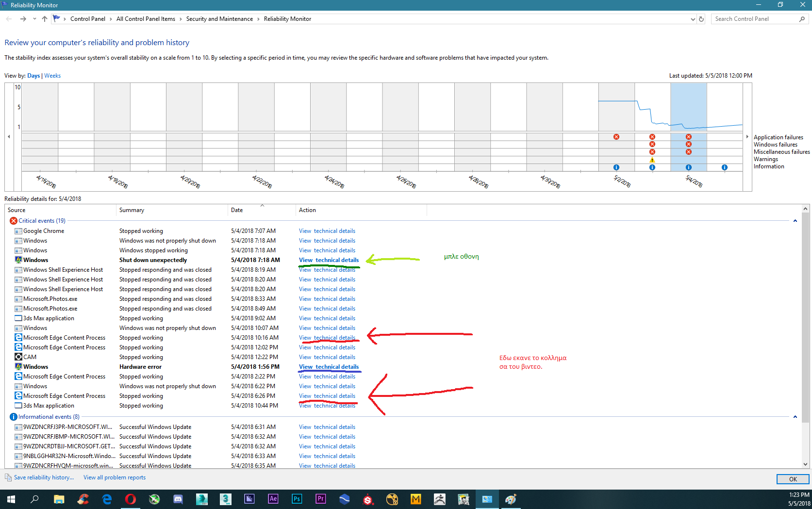Open Discord from the taskbar

click(x=178, y=499)
